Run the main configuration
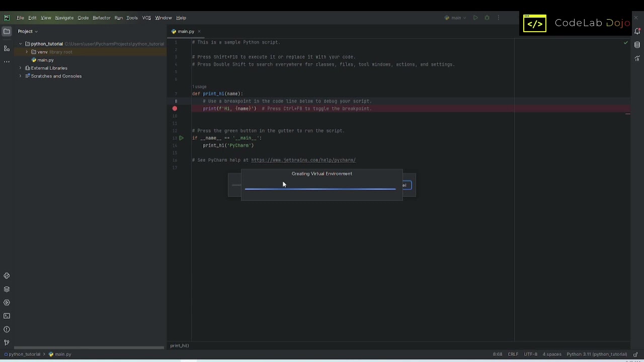Image resolution: width=644 pixels, height=362 pixels. click(475, 18)
